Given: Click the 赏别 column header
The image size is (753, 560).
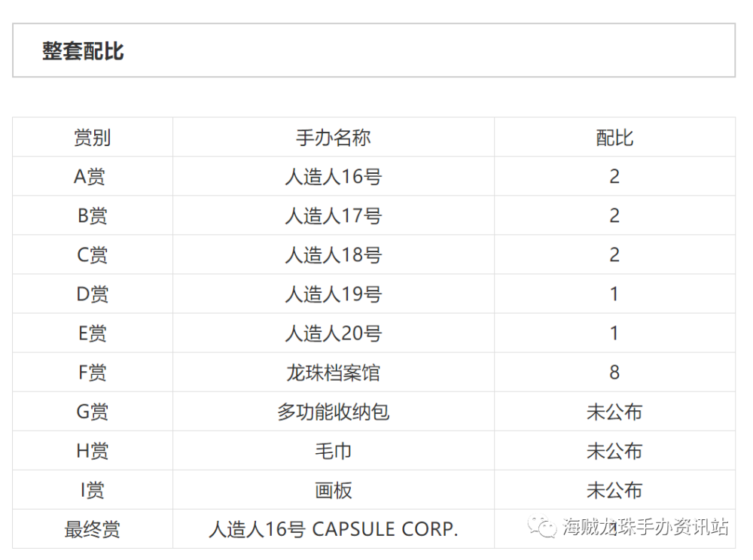Looking at the screenshot, I should (x=92, y=138).
